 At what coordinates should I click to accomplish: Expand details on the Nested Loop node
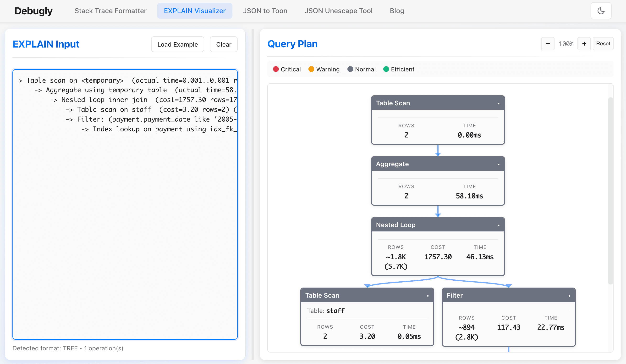click(x=499, y=225)
